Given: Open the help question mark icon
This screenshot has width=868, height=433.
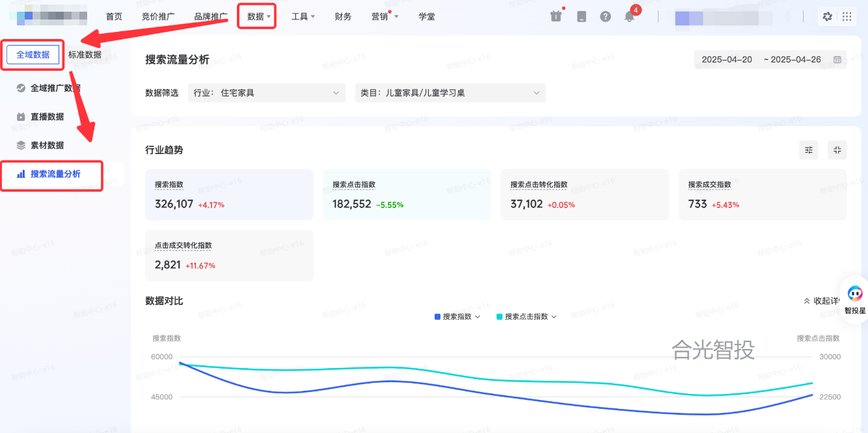Looking at the screenshot, I should click(606, 16).
